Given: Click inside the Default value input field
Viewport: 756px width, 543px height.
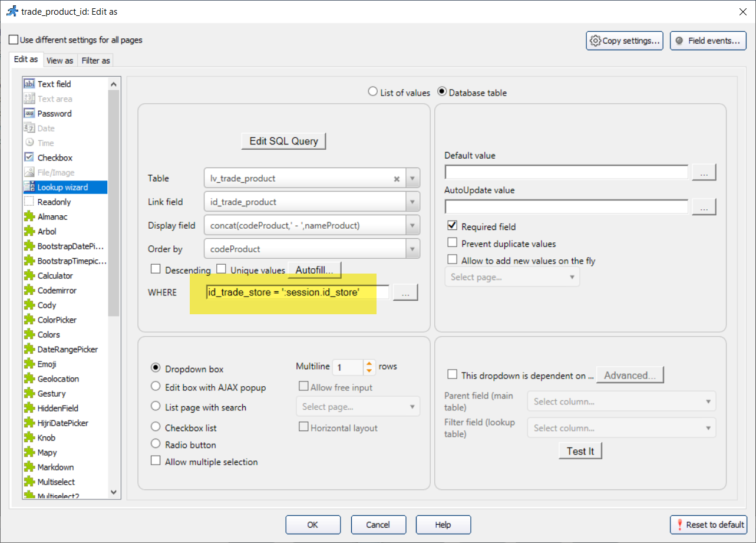Looking at the screenshot, I should (x=566, y=172).
